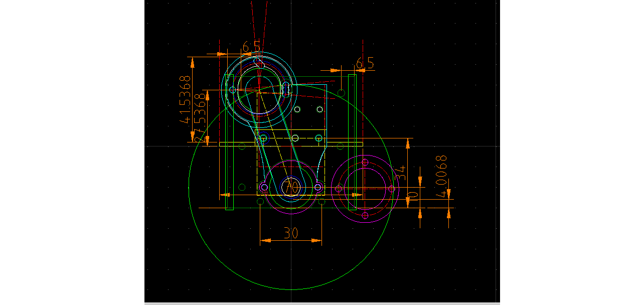Screen dimensions: 644x305
Task: Select the top-left "6.5" dimension text
Action: tap(251, 47)
